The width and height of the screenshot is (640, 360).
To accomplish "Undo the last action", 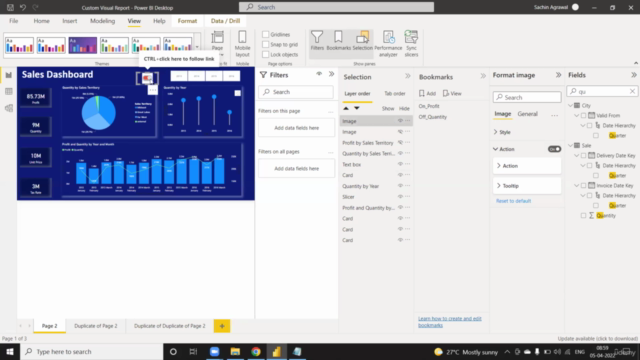I will [23, 7].
